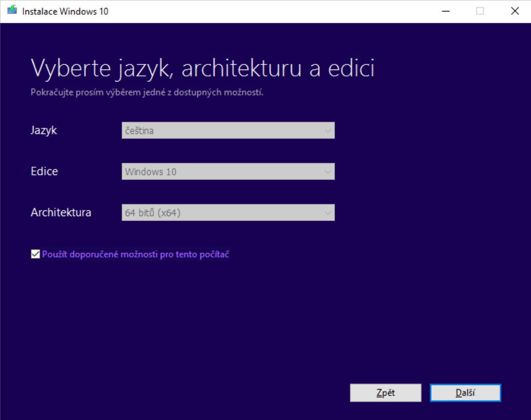Viewport: 531px width, 420px height.
Task: Click the Zpět button
Action: click(385, 393)
